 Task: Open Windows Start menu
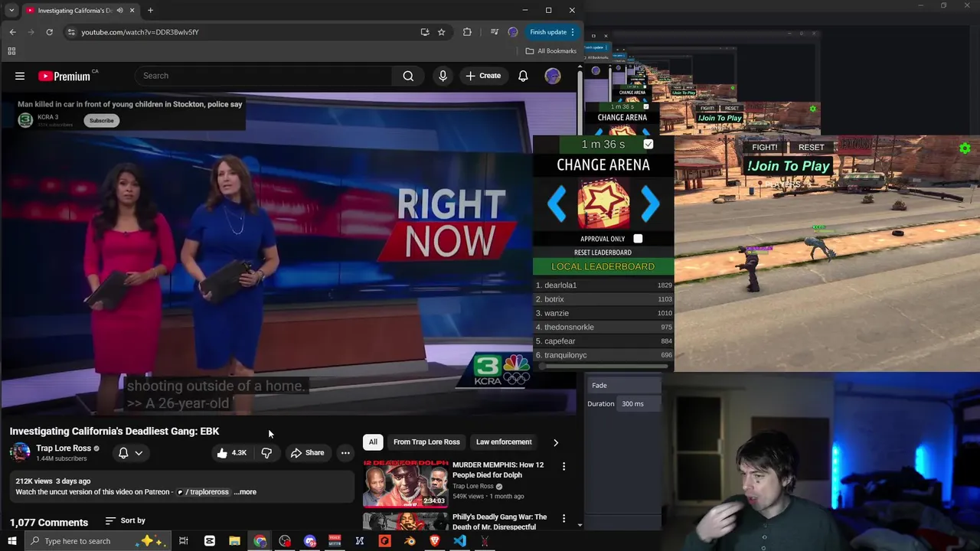[x=11, y=541]
